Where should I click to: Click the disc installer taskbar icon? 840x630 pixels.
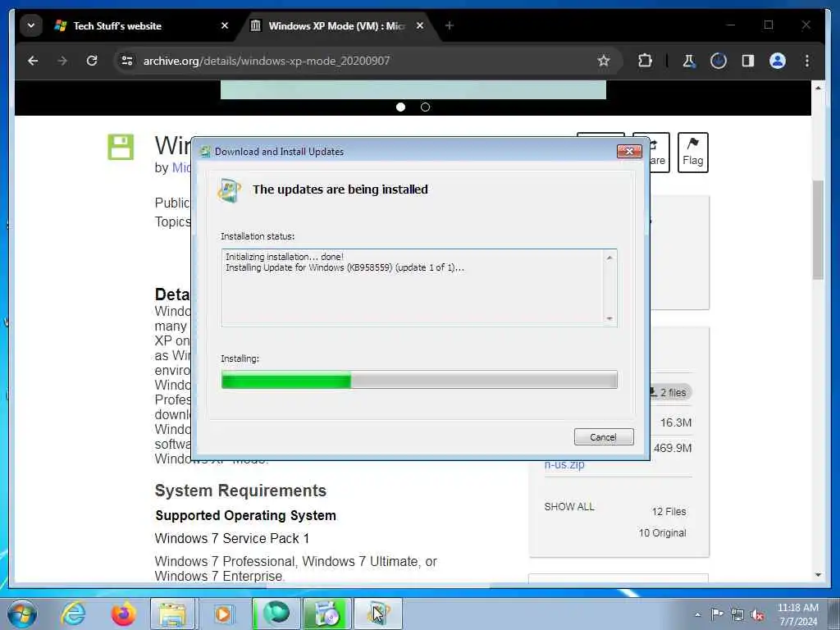(x=326, y=614)
